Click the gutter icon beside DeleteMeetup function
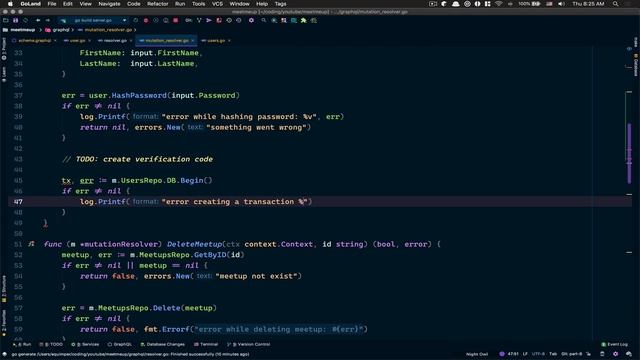Image resolution: width=640 pixels, height=360 pixels. pyautogui.click(x=31, y=244)
